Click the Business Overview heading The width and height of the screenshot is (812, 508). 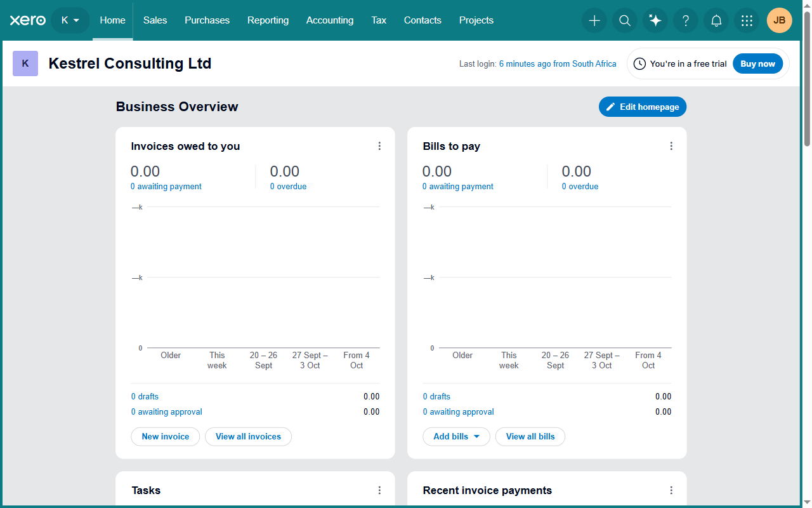click(x=177, y=107)
